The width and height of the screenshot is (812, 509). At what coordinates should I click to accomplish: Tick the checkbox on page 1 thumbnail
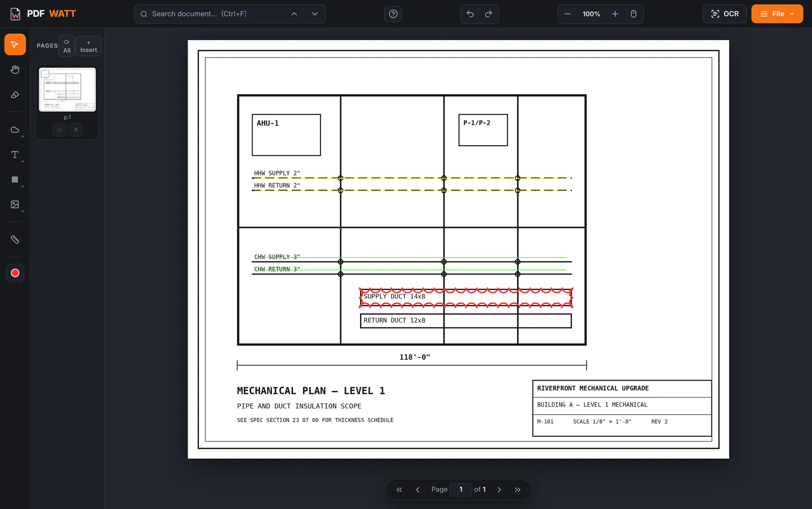click(x=45, y=74)
